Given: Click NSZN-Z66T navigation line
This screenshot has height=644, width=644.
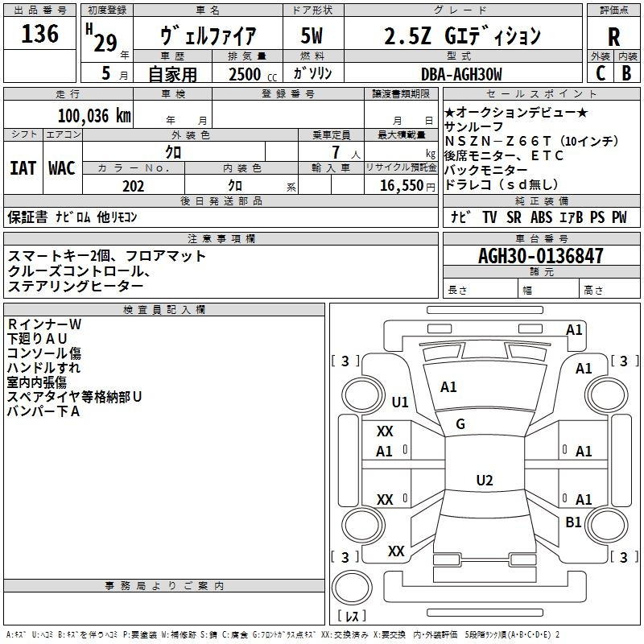Looking at the screenshot, I should pyautogui.click(x=532, y=141).
